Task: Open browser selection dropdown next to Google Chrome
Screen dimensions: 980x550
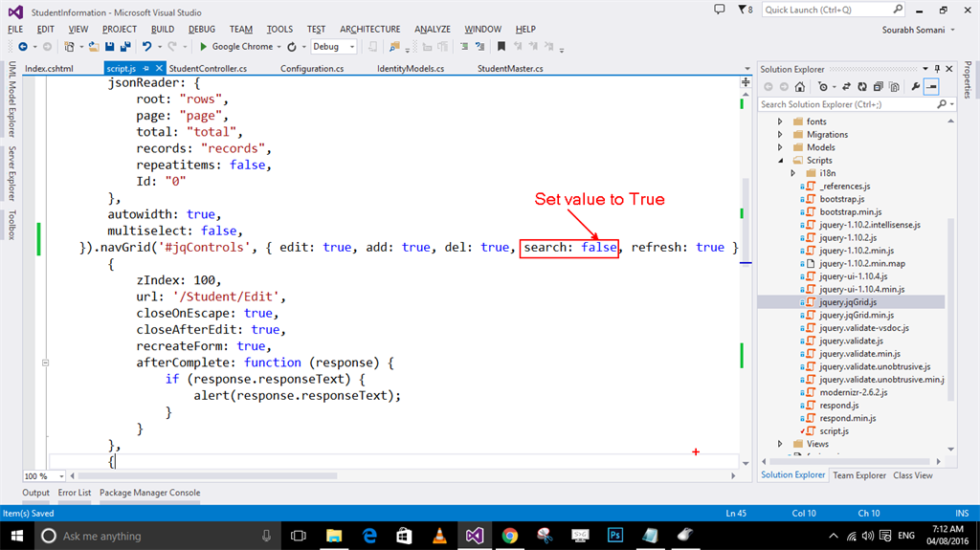Action: [x=278, y=47]
